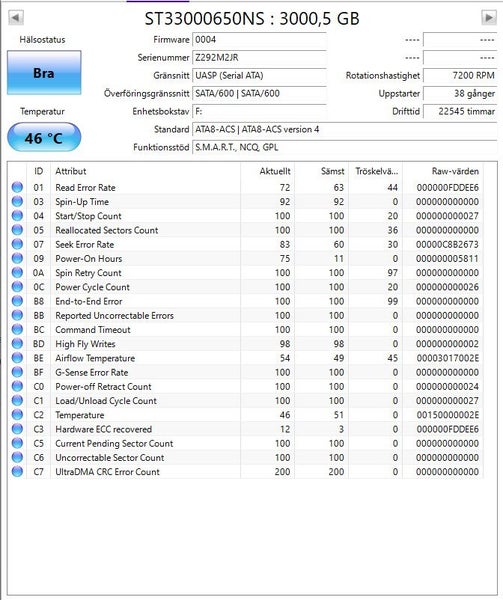Click the status icon for Seek Error Rate
Screen dimensions: 503x600
pyautogui.click(x=17, y=244)
